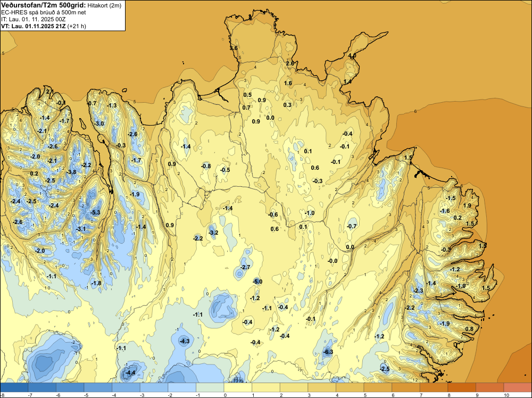
Task: Pick the legend swatch between -5 and -4
Action: click(x=98, y=387)
